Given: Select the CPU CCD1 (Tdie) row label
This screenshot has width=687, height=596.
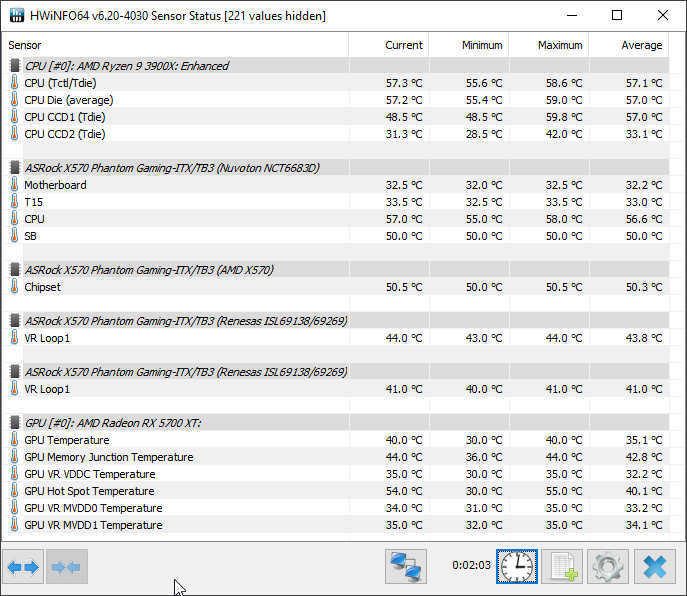Looking at the screenshot, I should (x=65, y=117).
